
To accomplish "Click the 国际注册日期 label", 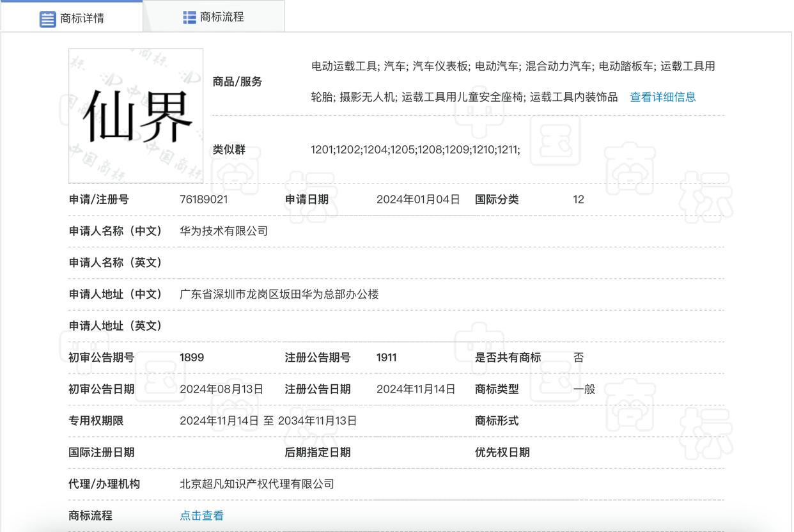I will coord(102,453).
